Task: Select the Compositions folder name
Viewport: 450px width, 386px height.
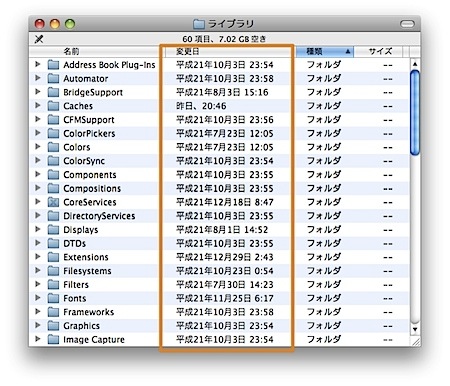Action: click(92, 188)
